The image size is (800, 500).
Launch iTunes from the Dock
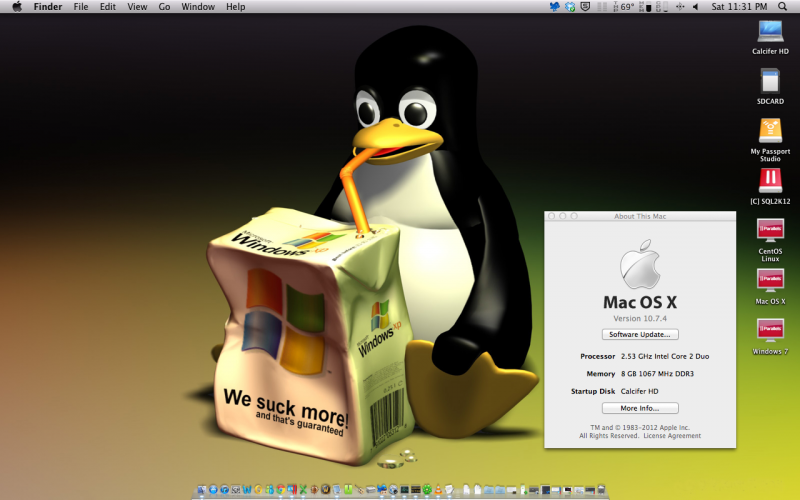pos(224,490)
